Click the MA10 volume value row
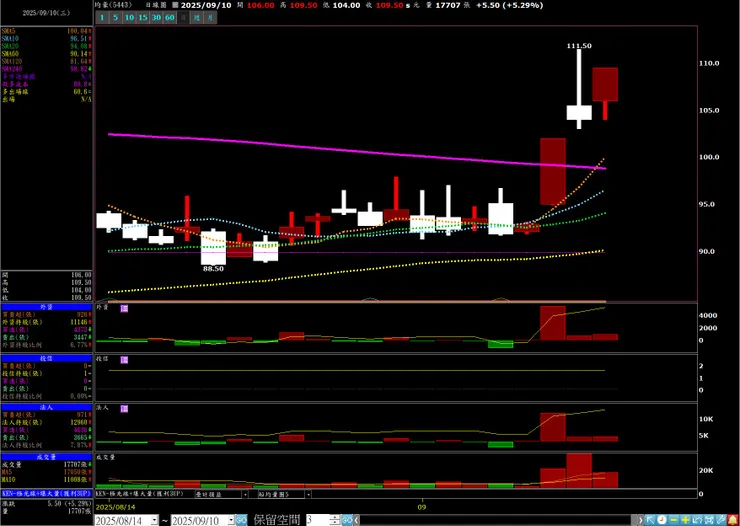This screenshot has width=740, height=526. (x=46, y=479)
